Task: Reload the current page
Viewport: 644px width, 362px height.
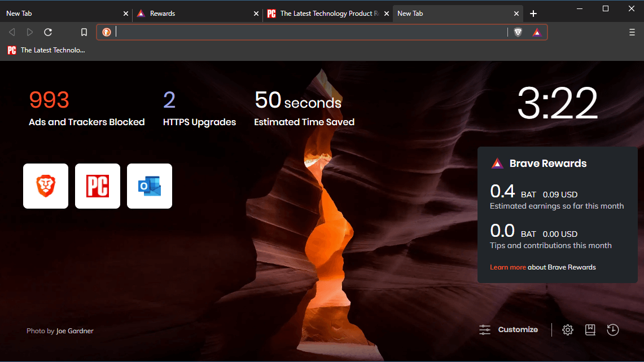Action: 48,32
